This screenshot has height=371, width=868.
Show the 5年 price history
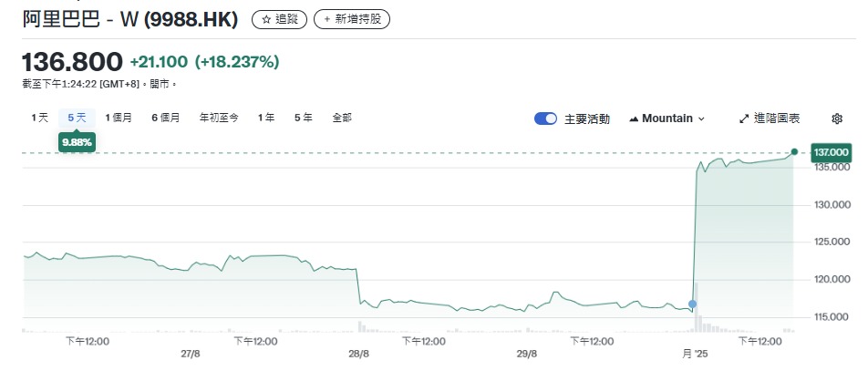(303, 118)
